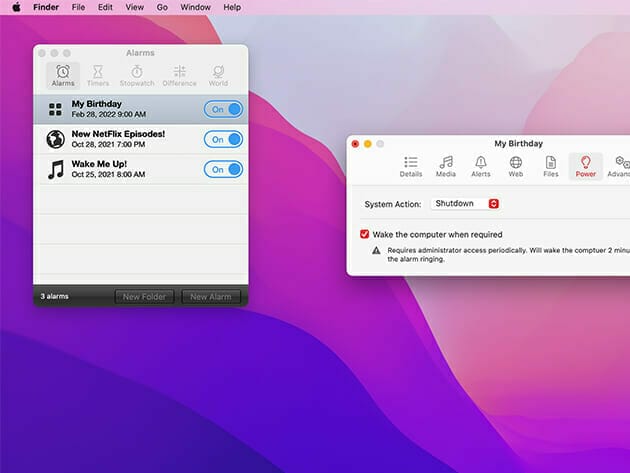Open the Go menu

[162, 7]
